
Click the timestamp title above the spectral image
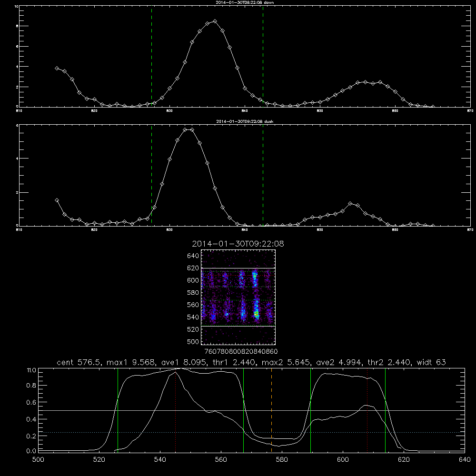(x=238, y=244)
